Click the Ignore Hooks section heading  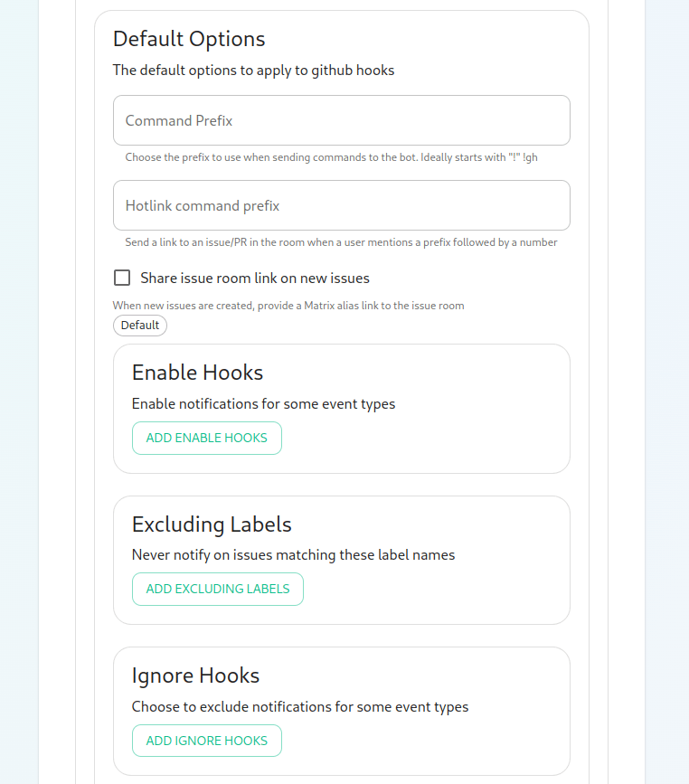point(195,675)
